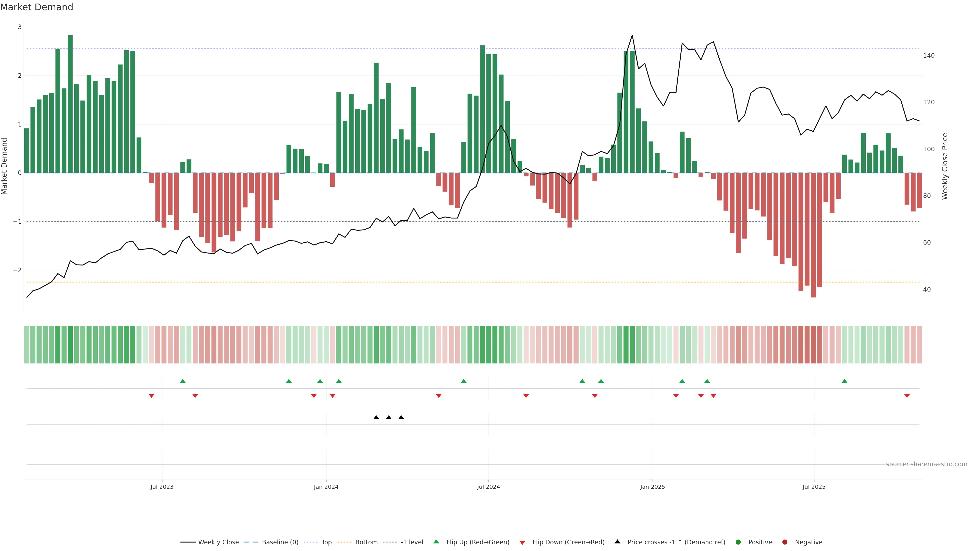
Task: Click the rightmost green flip-up triangle marker
Action: 844,381
